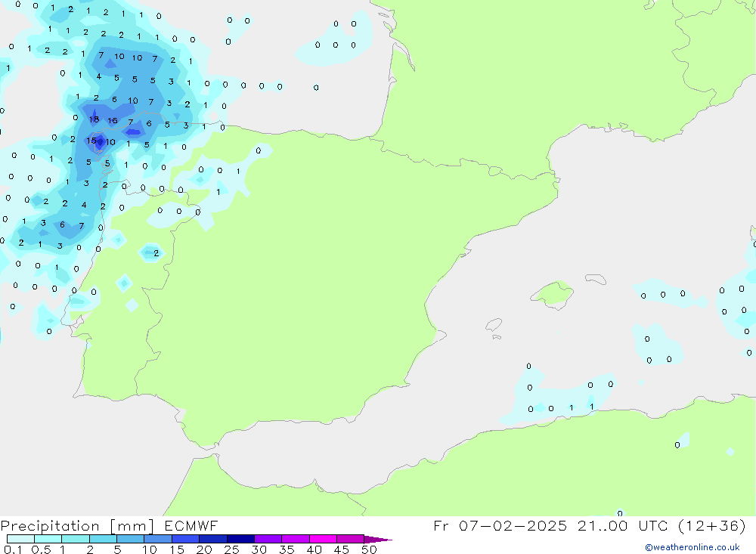Pick the lightest 0.1–0.5 mm legend swatch
Image resolution: width=756 pixels, height=554 pixels.
point(20,539)
